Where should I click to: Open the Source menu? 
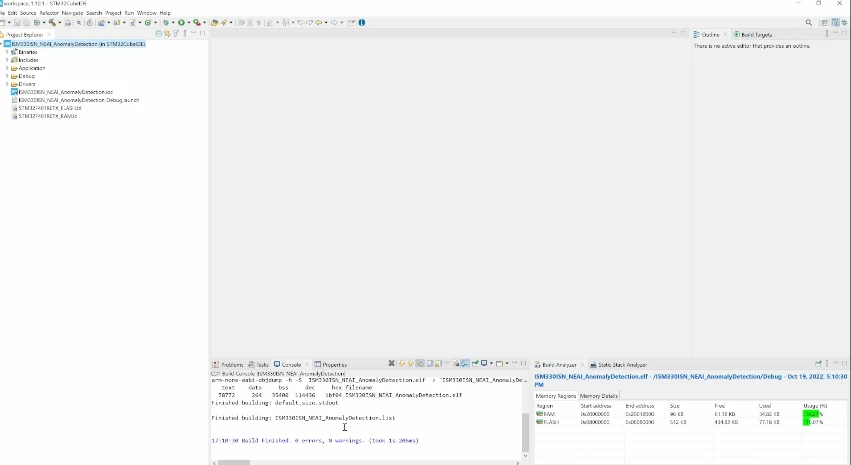click(x=28, y=12)
